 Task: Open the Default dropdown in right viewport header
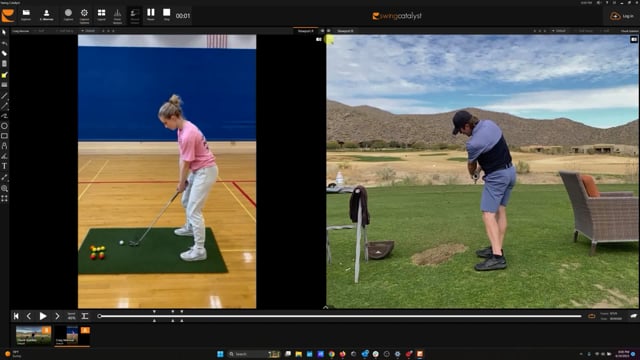[x=559, y=31]
